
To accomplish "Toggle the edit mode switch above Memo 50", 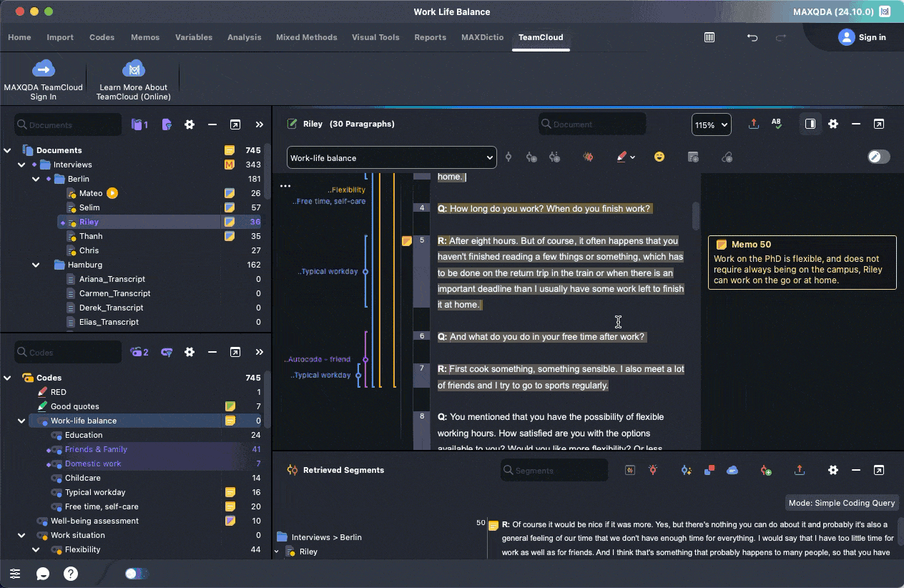I will [878, 157].
